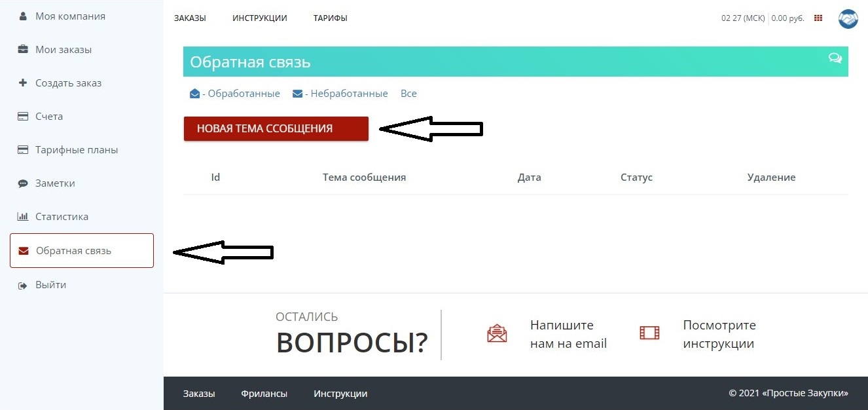Click the envelope icon beside Обратная связь
Image resolution: width=868 pixels, height=410 pixels.
[x=24, y=251]
